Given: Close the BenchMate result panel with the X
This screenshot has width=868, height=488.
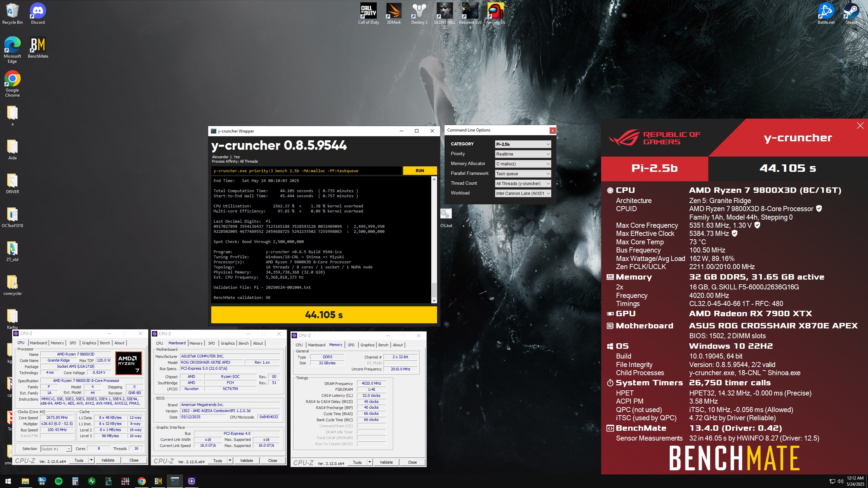Looking at the screenshot, I should (860, 126).
